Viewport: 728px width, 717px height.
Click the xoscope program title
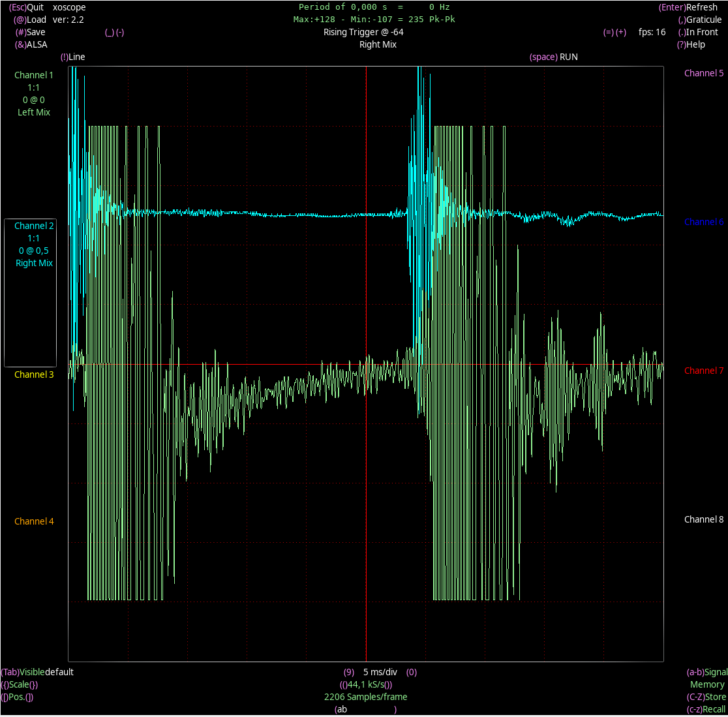pos(69,7)
